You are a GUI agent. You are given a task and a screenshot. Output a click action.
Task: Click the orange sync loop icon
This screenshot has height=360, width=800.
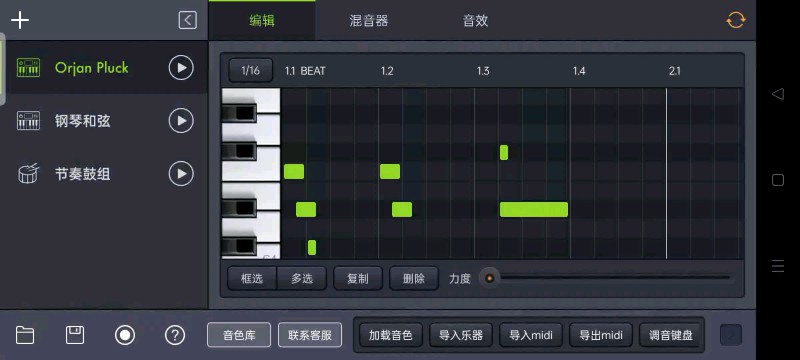(736, 20)
